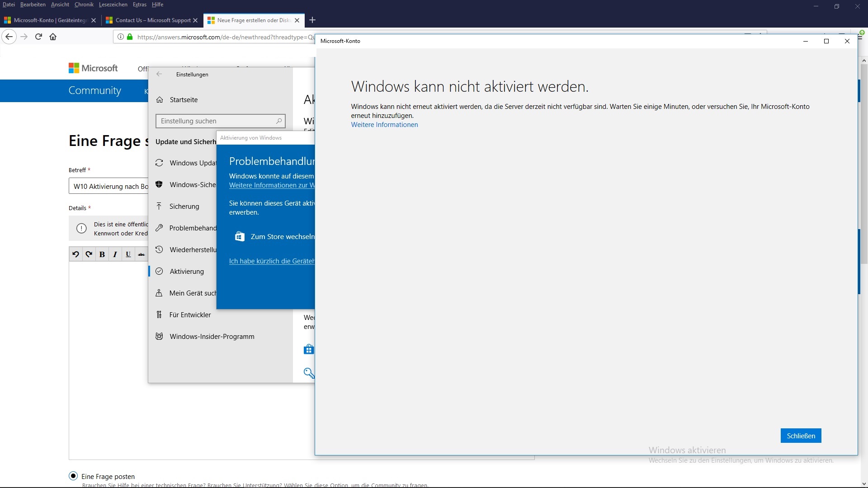Close the Contact Us Microsoft Support tab
Image resolution: width=868 pixels, height=488 pixels.
click(x=195, y=20)
